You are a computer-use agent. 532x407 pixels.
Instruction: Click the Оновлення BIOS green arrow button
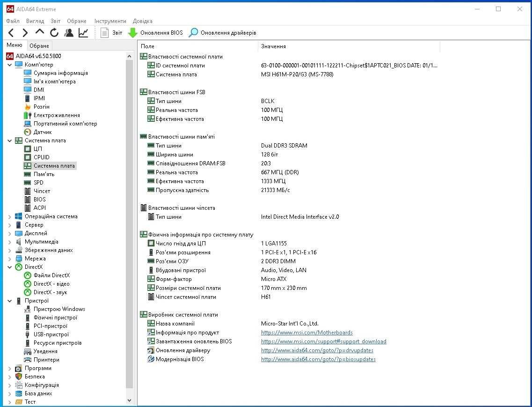pos(155,33)
